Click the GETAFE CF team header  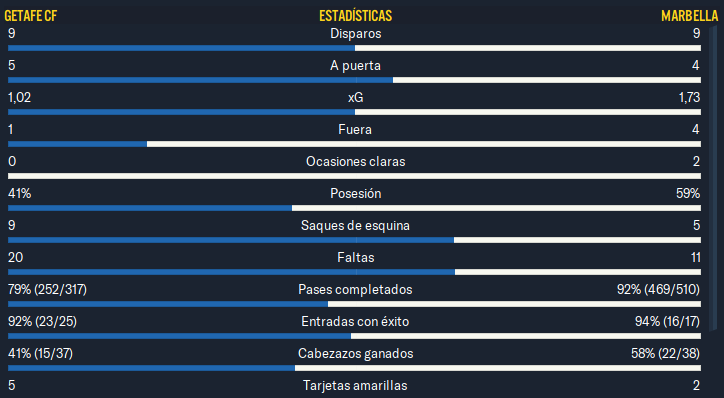click(x=30, y=16)
